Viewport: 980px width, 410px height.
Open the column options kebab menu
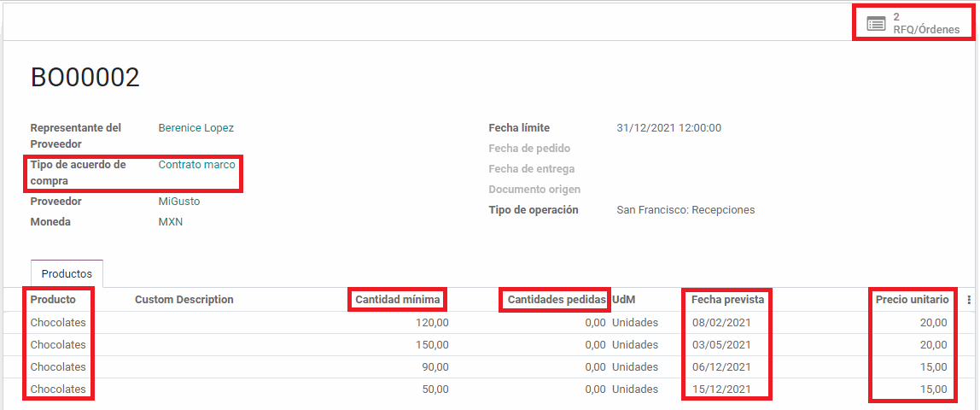coord(968,300)
